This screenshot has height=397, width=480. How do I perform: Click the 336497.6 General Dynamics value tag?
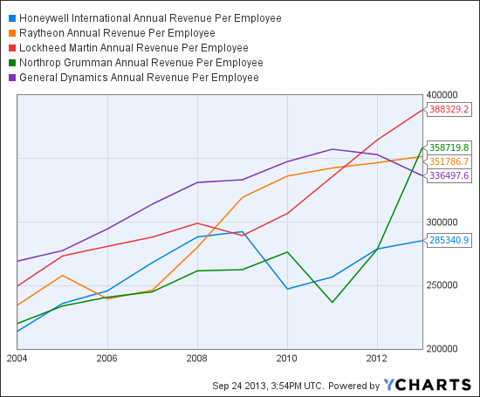[449, 175]
